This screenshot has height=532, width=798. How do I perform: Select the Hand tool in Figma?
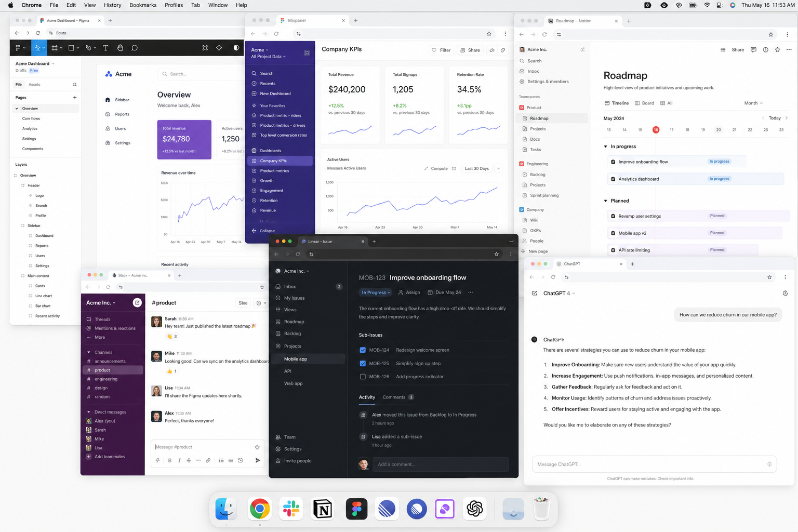[x=120, y=48]
